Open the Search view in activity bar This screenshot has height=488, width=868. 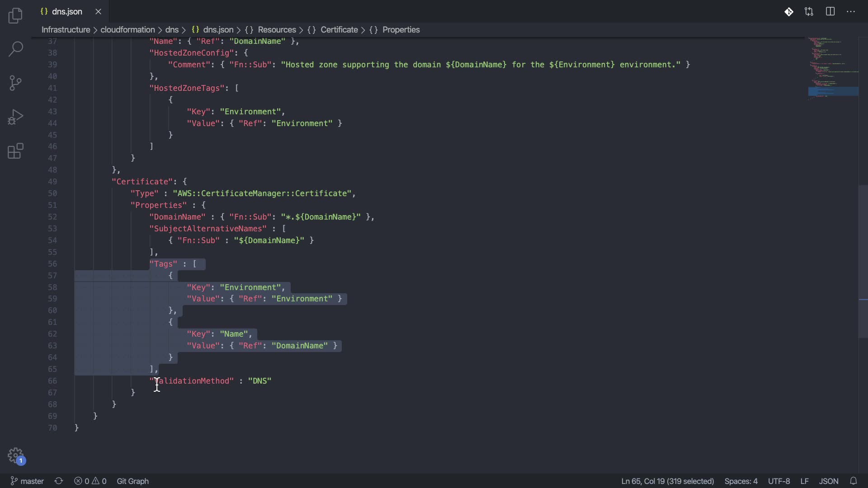[x=15, y=49]
